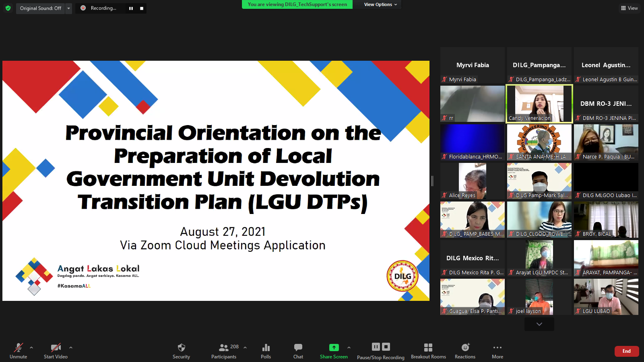Screen dimensions: 644x362
Task: Open the More options menu
Action: pos(497,351)
